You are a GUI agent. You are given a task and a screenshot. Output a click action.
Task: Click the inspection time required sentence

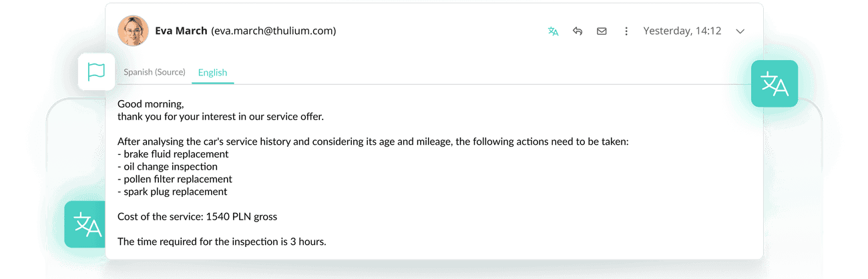pyautogui.click(x=222, y=242)
